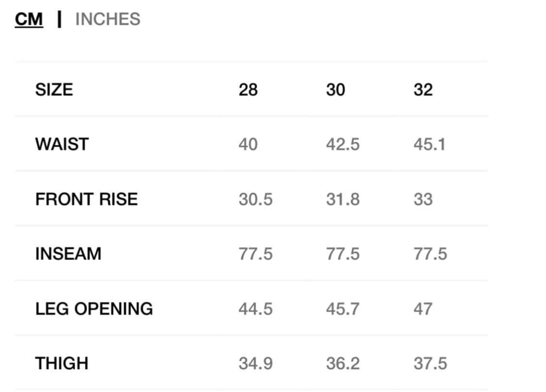
Task: Click waist value 40 for size 28
Action: click(x=248, y=145)
